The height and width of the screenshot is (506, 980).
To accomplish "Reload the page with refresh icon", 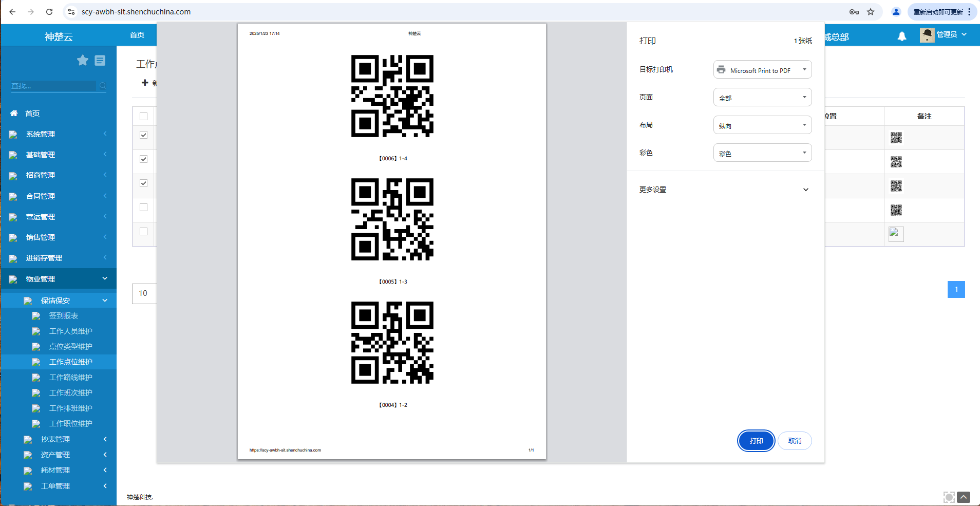I will pyautogui.click(x=49, y=12).
